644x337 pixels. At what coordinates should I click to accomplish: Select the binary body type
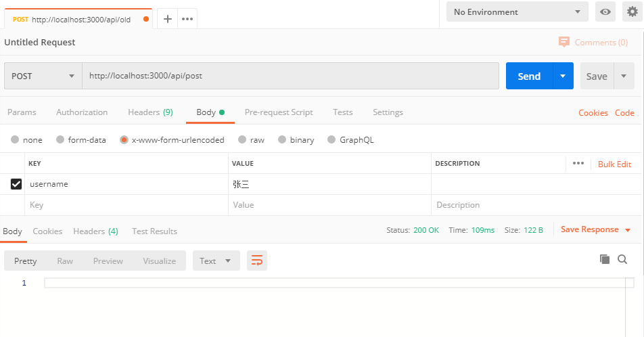281,139
